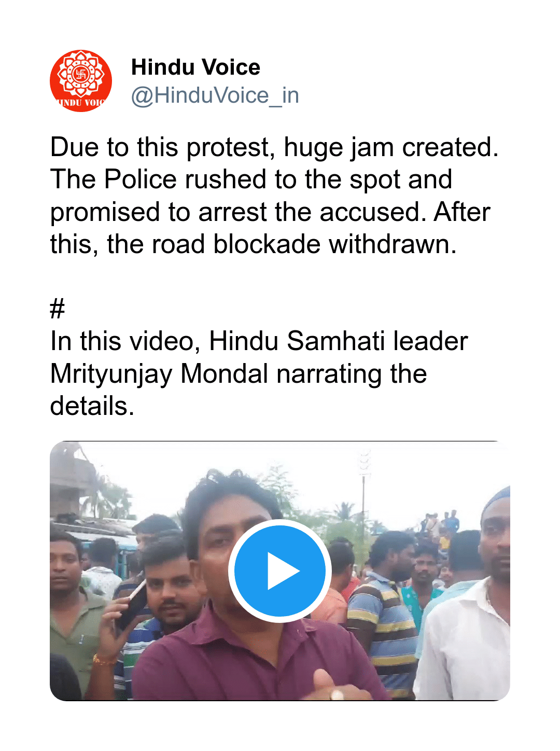
Task: Click the phrase "In this video"
Action: click(124, 342)
